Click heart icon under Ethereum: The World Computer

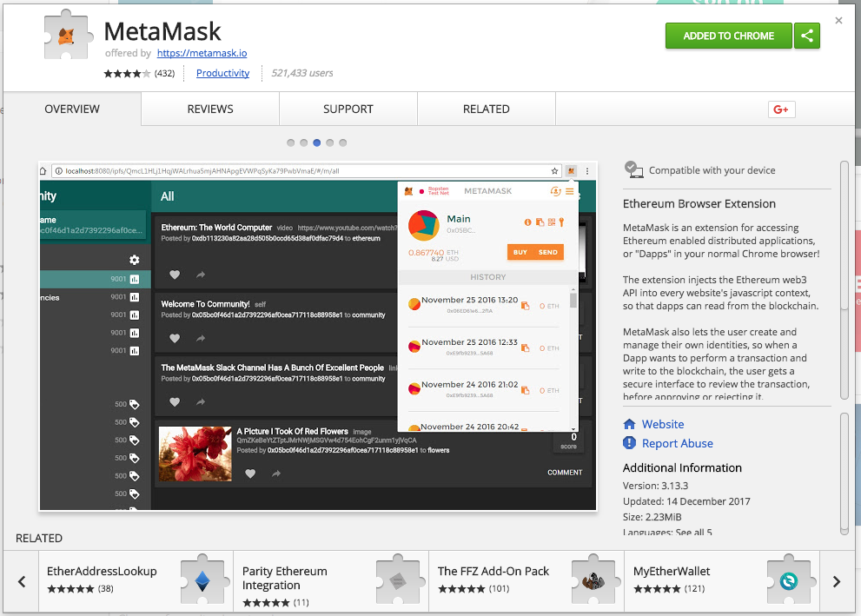(175, 275)
